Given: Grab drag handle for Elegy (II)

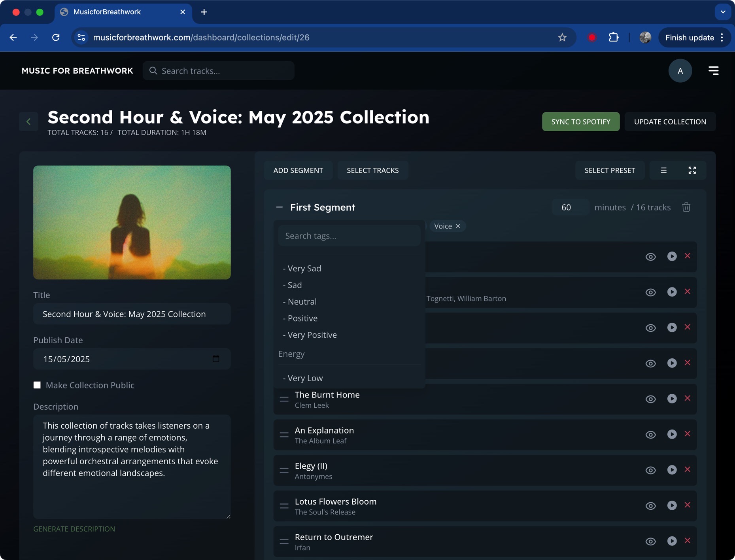Looking at the screenshot, I should [x=284, y=470].
